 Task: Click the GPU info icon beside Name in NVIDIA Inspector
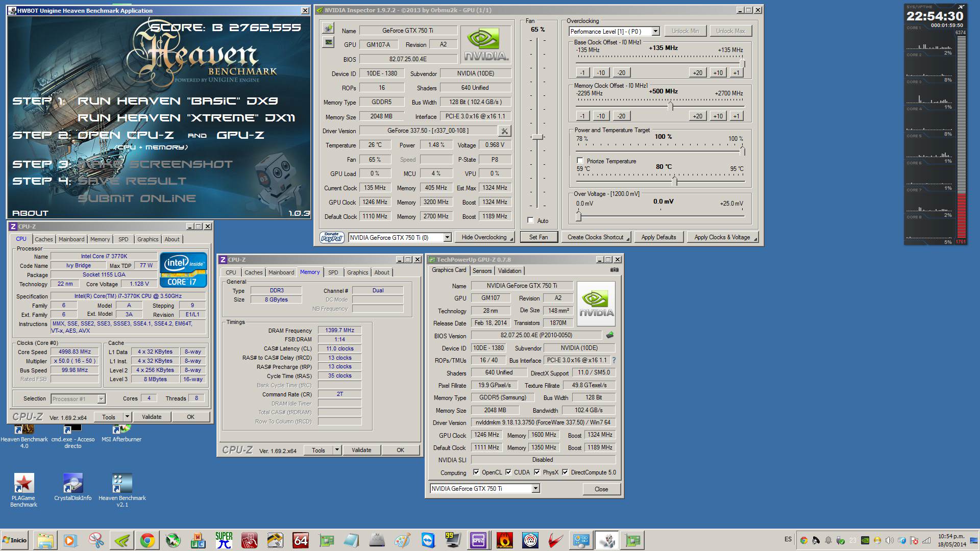(328, 28)
